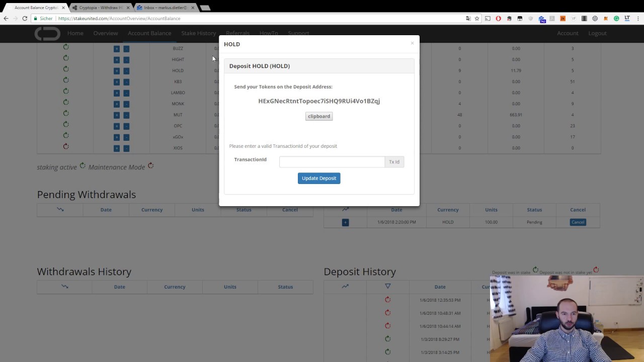644x362 pixels.
Task: Click the HOLD deposit address text
Action: [x=319, y=101]
